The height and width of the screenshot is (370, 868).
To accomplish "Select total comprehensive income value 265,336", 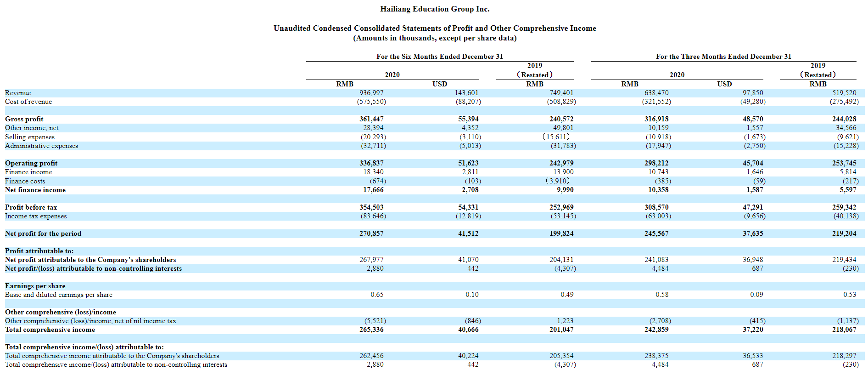I will [x=371, y=330].
